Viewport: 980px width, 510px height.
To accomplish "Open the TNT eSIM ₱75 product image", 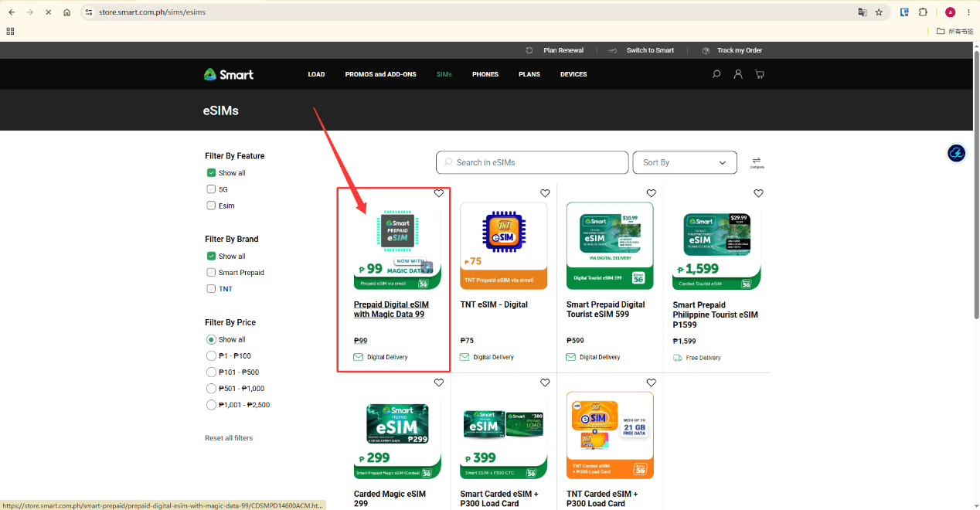I will pos(503,246).
